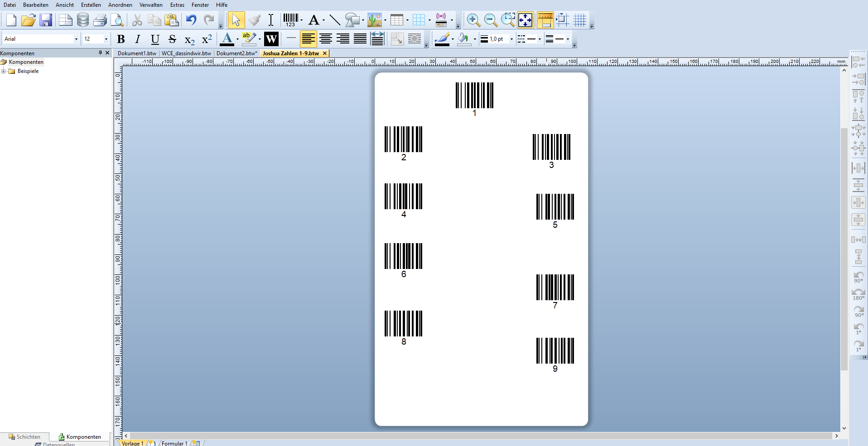Open the font size 12 dropdown

point(106,39)
